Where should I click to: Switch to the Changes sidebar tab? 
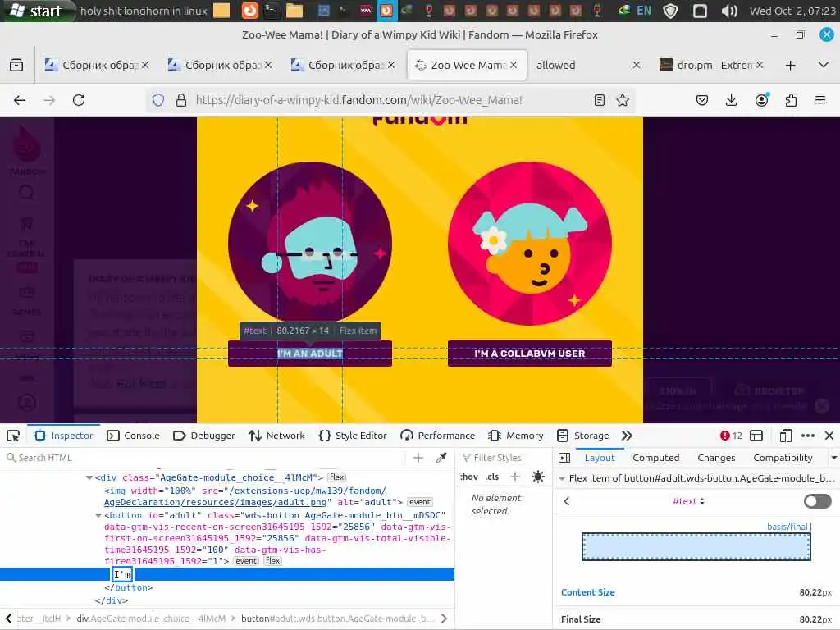click(x=716, y=458)
